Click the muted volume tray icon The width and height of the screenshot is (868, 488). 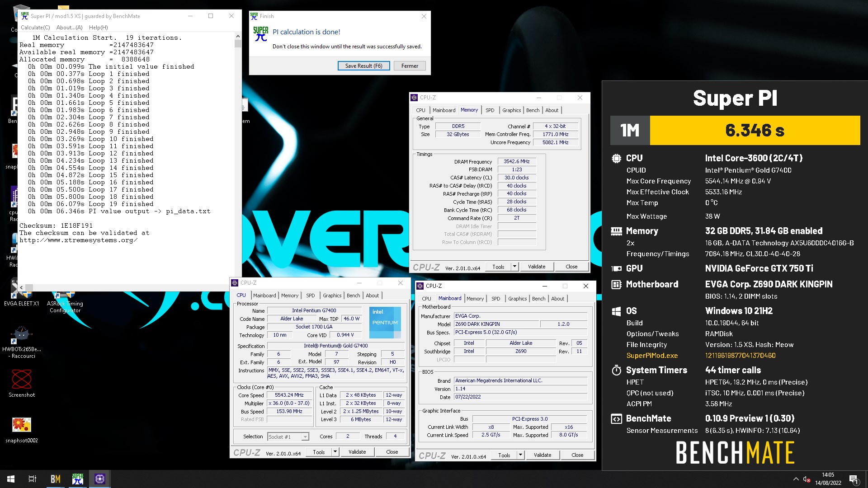tap(807, 479)
